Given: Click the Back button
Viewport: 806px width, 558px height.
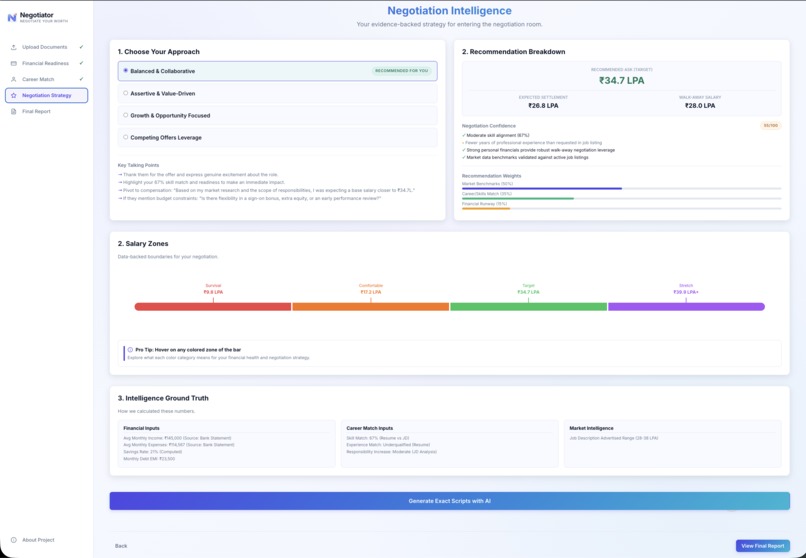Looking at the screenshot, I should pos(121,546).
